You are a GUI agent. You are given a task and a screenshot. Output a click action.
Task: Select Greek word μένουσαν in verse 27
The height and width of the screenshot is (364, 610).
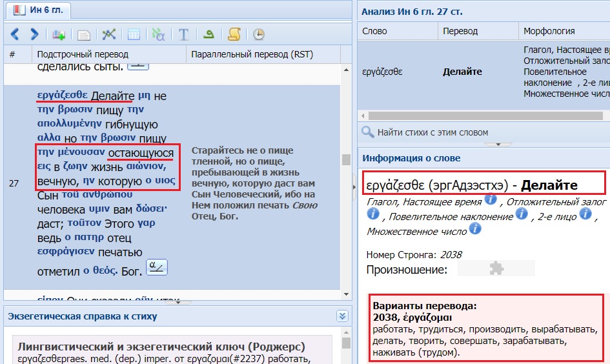pos(77,152)
